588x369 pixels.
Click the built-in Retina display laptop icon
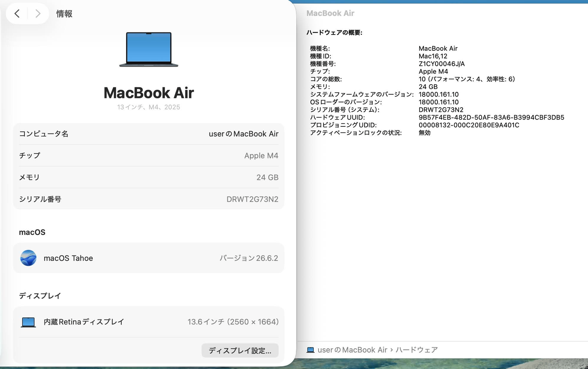[28, 322]
